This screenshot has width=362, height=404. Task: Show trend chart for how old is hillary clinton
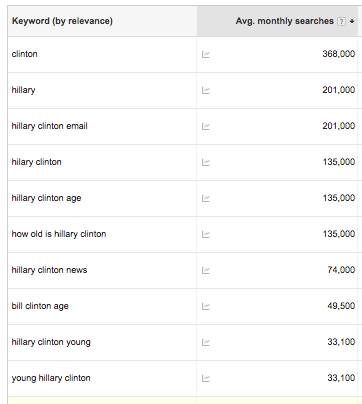206,234
